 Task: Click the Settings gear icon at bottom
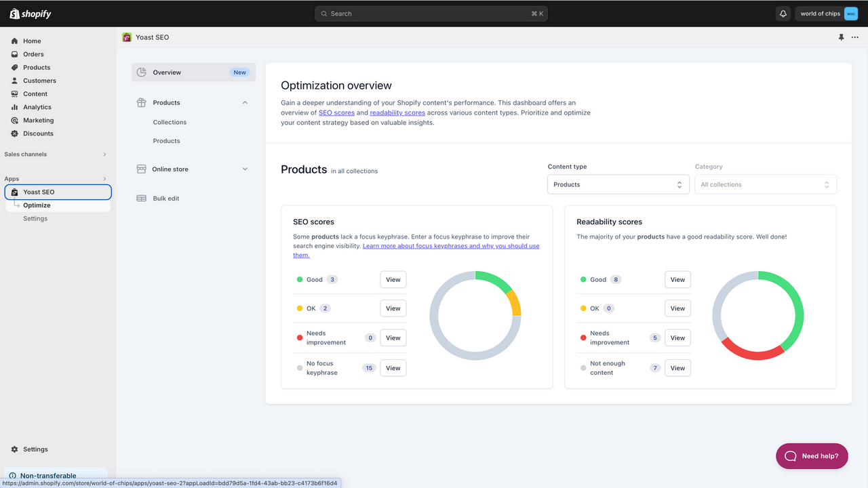click(x=14, y=449)
